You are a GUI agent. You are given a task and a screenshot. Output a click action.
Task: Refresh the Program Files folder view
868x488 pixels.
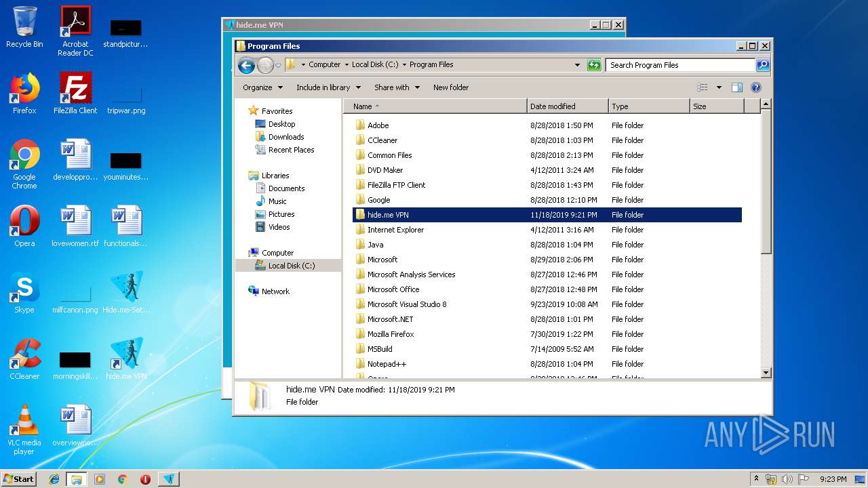click(594, 65)
